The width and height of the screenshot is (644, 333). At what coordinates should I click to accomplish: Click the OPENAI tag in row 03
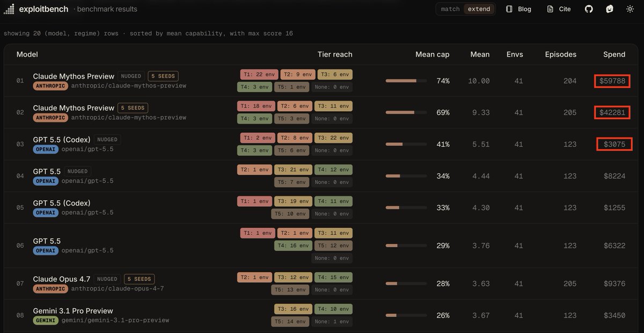pos(46,149)
